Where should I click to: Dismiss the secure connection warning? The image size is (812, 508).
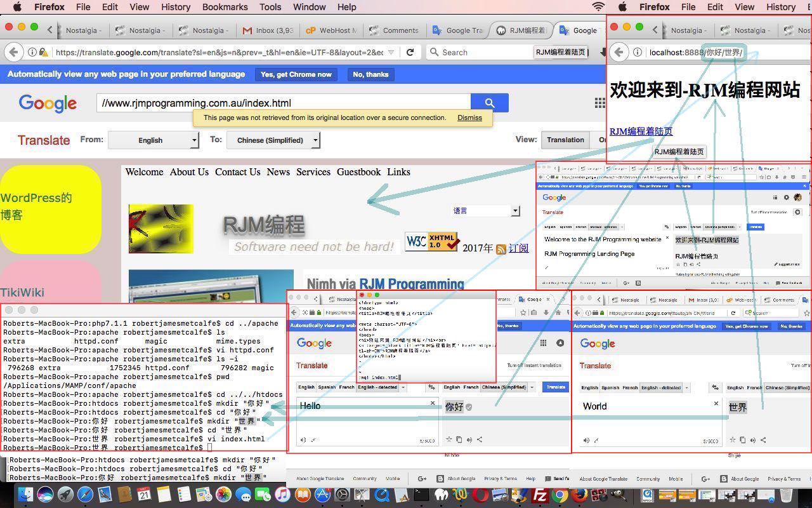tap(469, 117)
